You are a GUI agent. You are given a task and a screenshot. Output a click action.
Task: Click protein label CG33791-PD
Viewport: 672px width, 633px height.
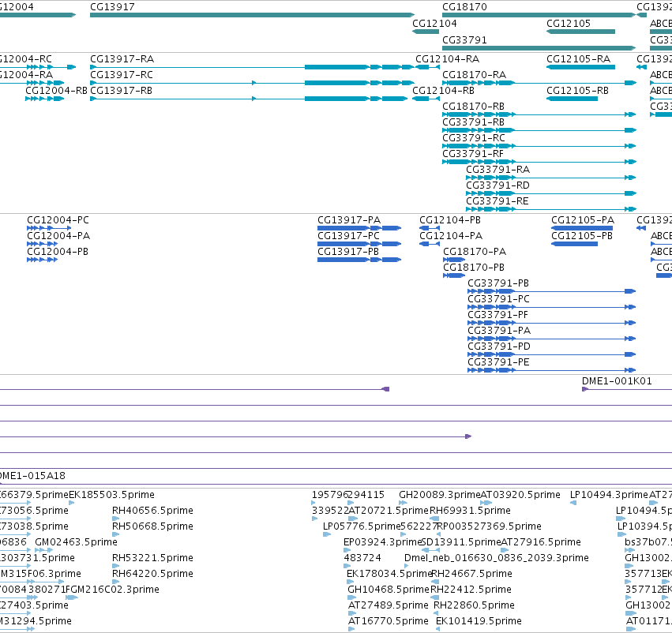click(x=499, y=347)
